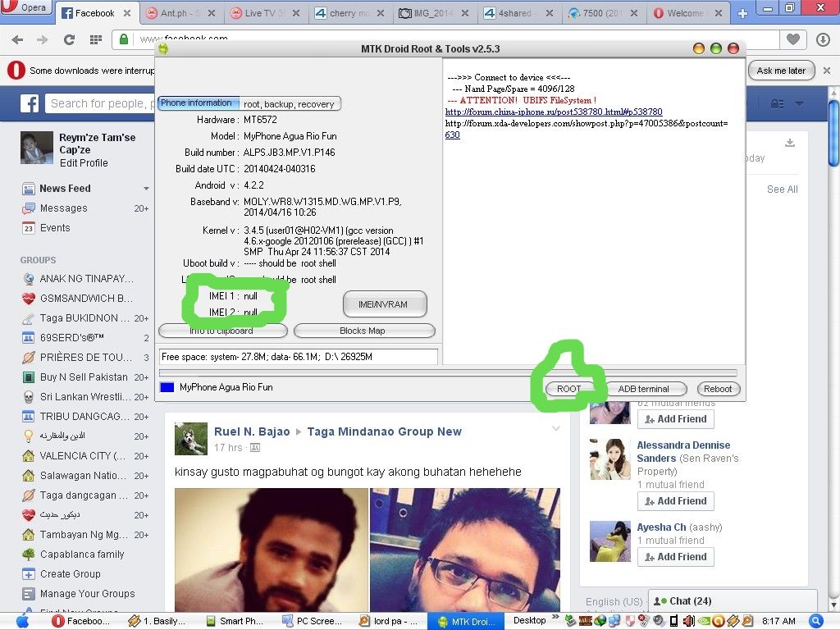Click the Facebook search people field

pyautogui.click(x=98, y=104)
